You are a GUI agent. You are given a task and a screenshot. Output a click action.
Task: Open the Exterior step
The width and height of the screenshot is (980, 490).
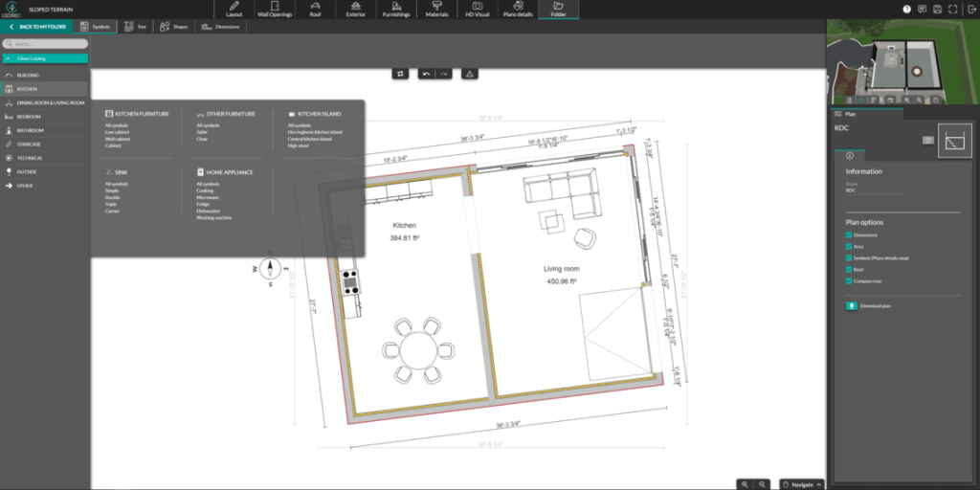point(356,10)
